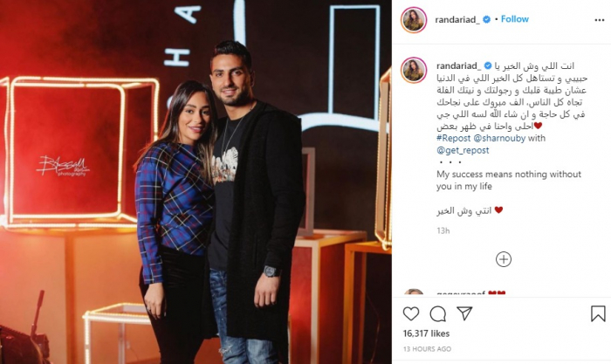611x364 pixels.
Task: Click the couple photo in the post
Action: (196, 182)
